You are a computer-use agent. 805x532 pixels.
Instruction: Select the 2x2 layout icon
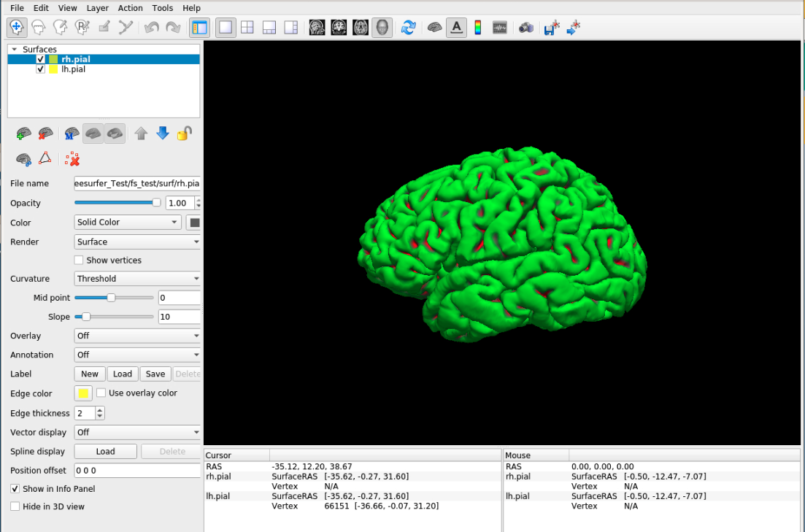[247, 27]
